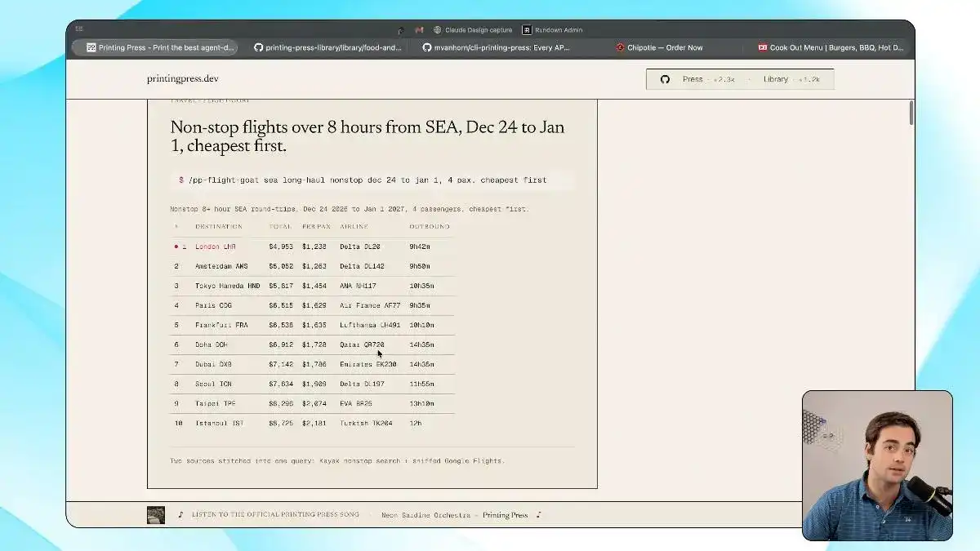
Task: Select the Istanbul IST row
Action: 312,423
